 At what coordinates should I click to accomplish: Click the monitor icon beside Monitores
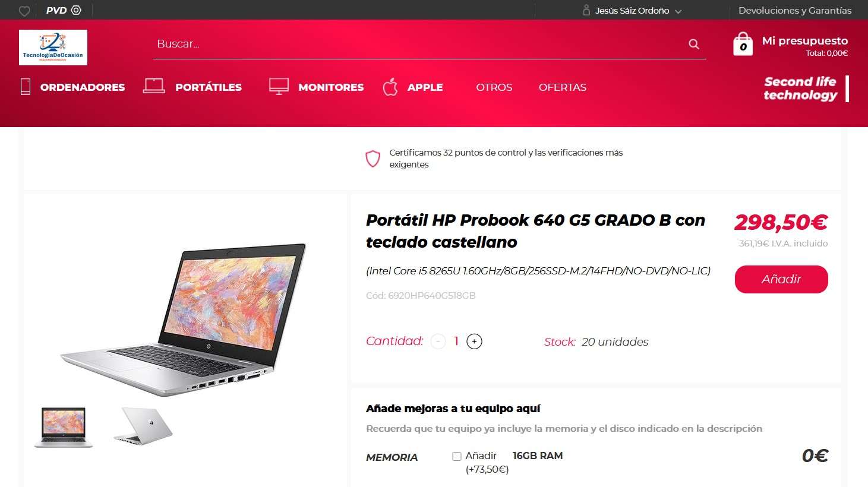[279, 87]
